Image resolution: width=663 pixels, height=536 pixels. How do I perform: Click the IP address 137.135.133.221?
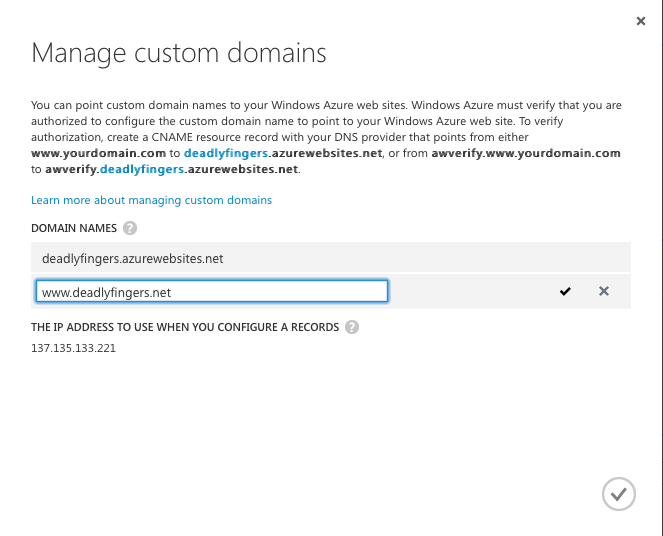point(74,349)
